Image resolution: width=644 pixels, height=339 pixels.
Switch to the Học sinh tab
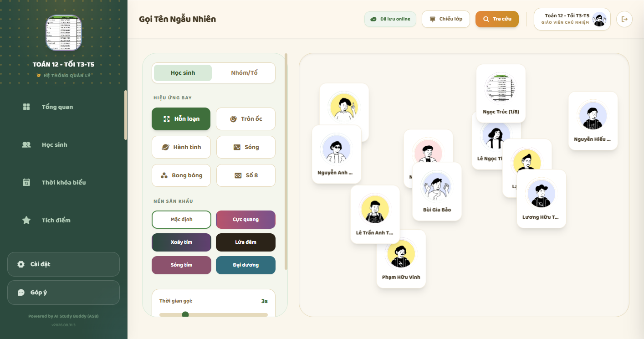pos(183,73)
